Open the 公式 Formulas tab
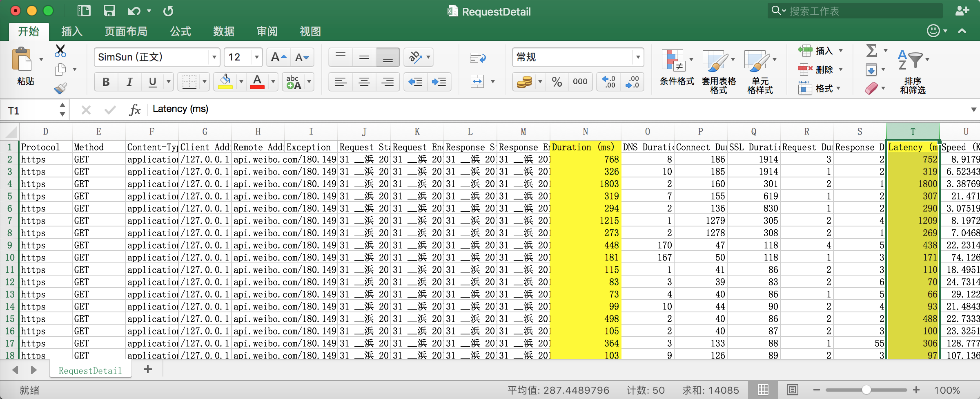This screenshot has width=980, height=399. coord(180,31)
